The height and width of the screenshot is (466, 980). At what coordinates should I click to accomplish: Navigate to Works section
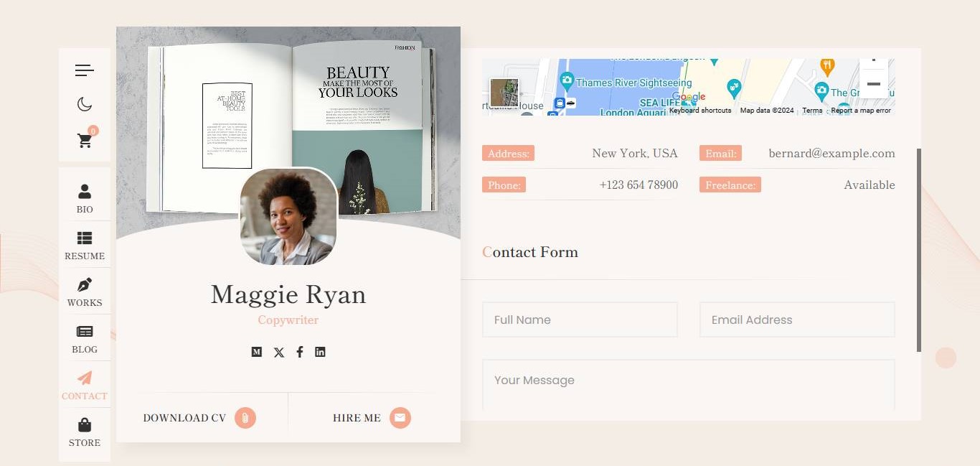coord(85,292)
